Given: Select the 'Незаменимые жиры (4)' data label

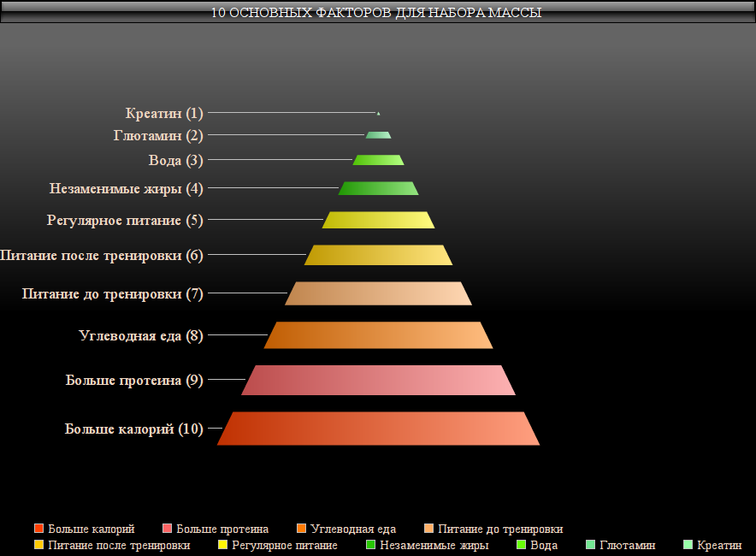Looking at the screenshot, I should click(127, 188).
